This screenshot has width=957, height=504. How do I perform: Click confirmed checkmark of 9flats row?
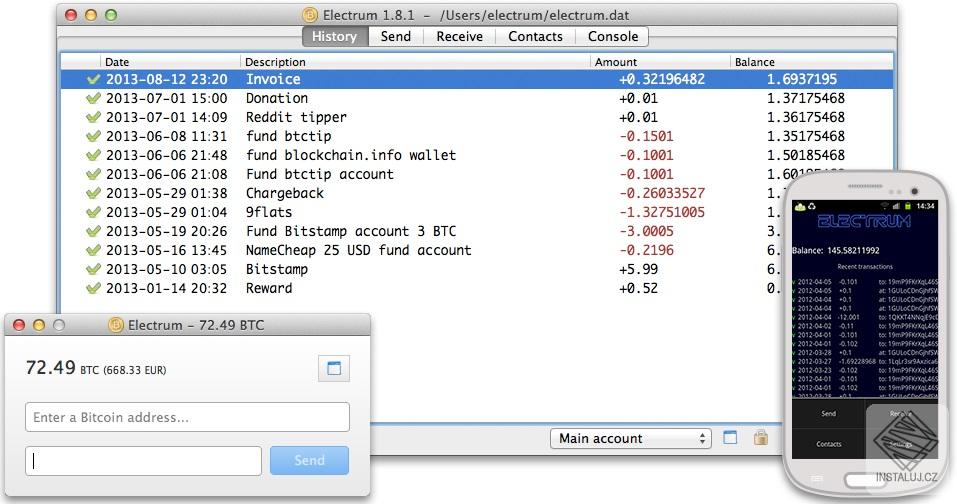pos(93,212)
